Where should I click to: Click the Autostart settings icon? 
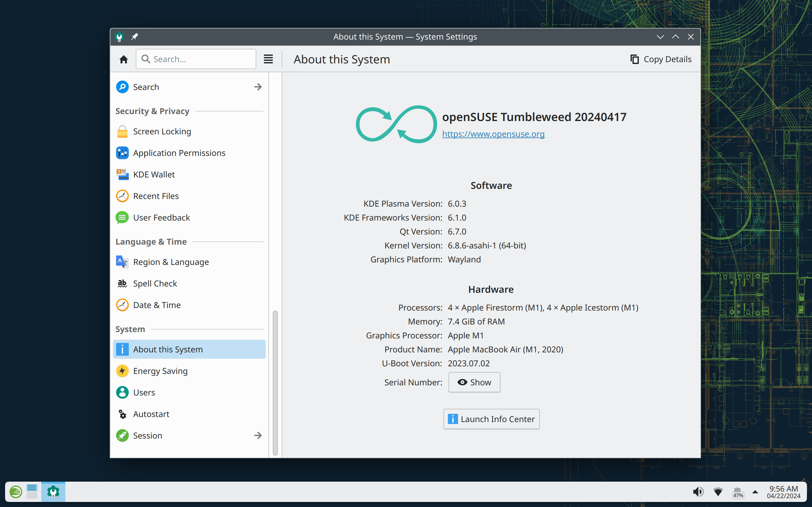[x=123, y=414]
